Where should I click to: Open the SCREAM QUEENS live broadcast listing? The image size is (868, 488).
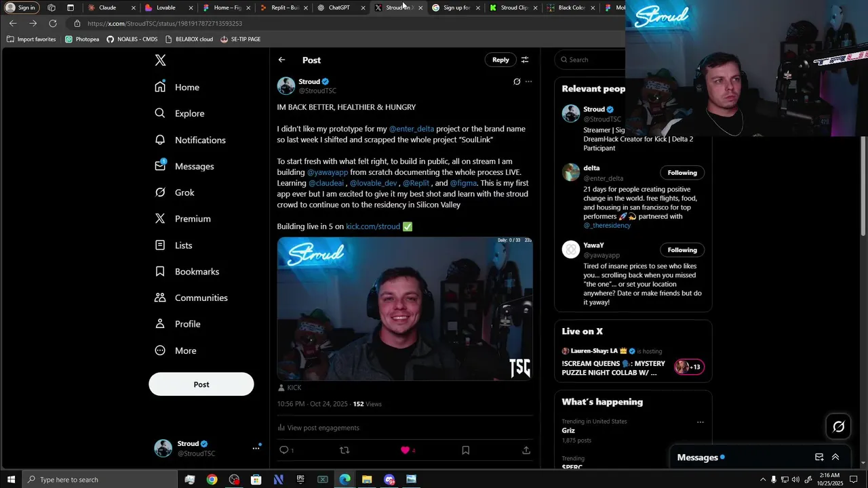[x=633, y=362]
